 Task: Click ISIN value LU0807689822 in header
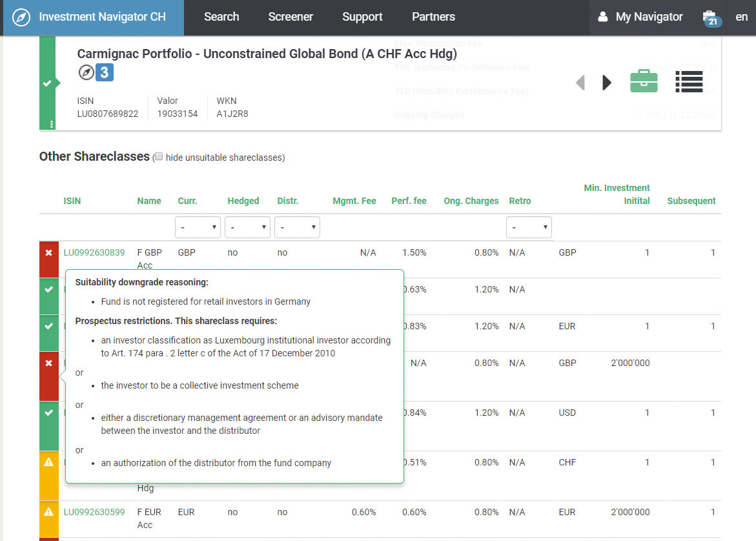[x=108, y=114]
